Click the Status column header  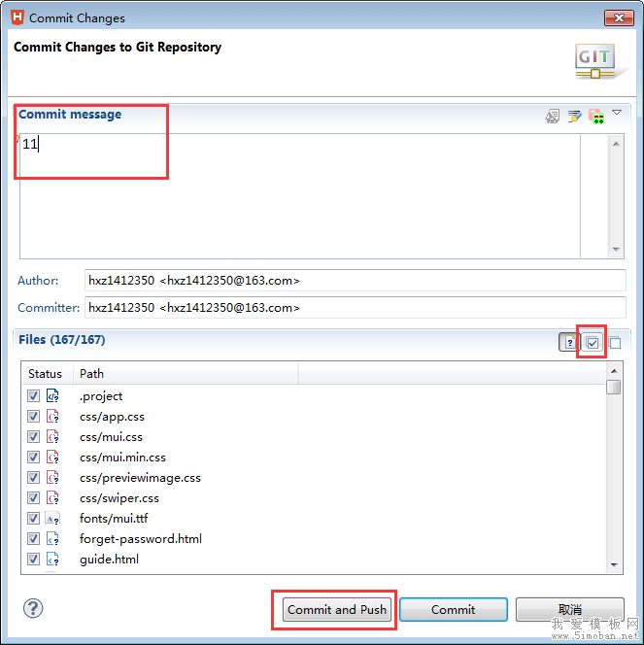[x=46, y=374]
